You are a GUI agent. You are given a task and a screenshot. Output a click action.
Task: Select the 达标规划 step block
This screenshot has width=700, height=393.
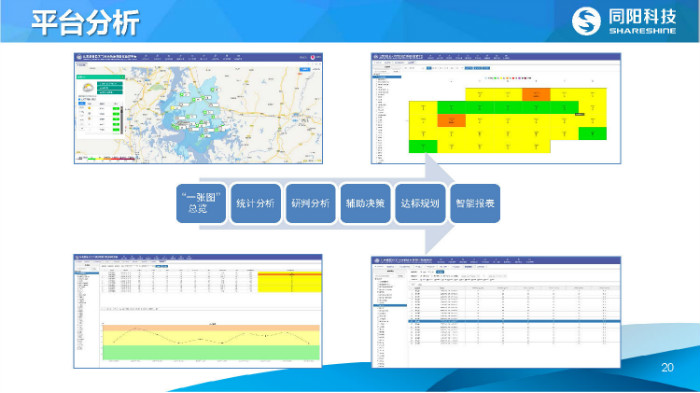coord(420,203)
